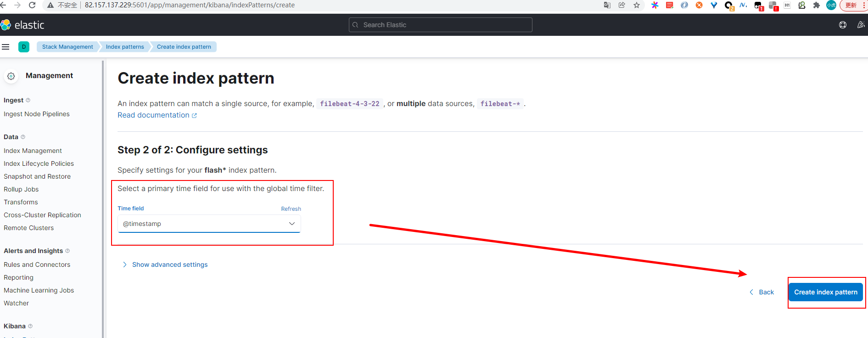
Task: Expand Show advanced settings
Action: [165, 265]
